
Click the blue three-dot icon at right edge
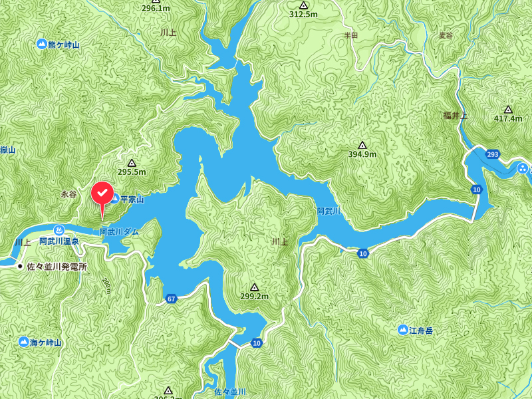(x=523, y=168)
